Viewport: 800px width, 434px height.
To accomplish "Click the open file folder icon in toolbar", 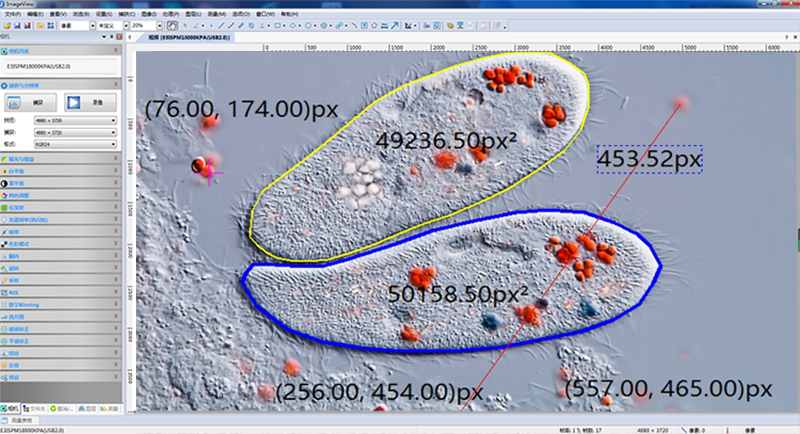I will pos(6,25).
